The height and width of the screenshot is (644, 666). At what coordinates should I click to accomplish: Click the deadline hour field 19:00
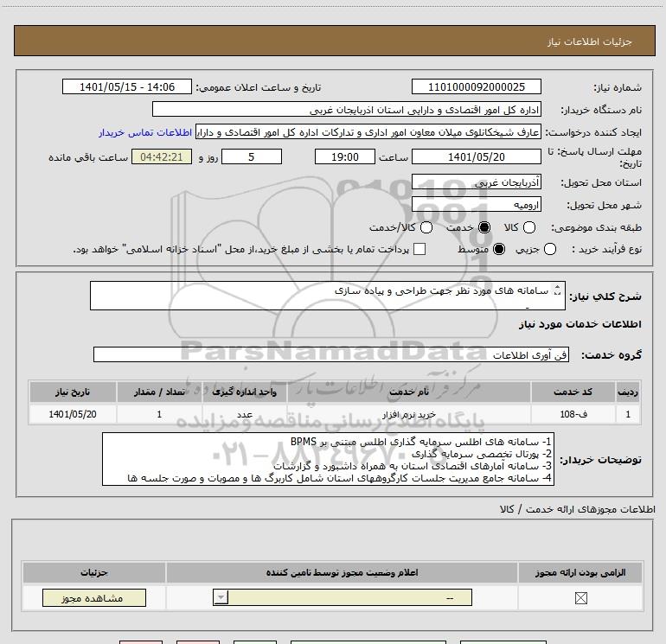[345, 156]
